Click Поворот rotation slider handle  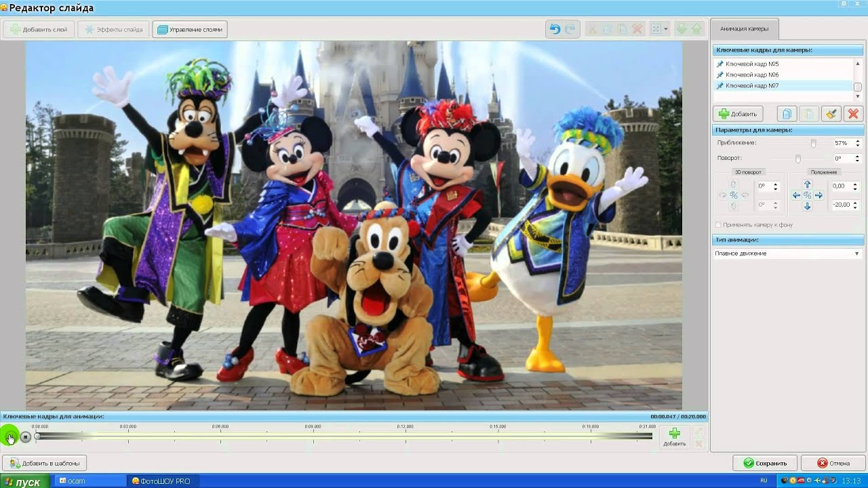(x=798, y=159)
